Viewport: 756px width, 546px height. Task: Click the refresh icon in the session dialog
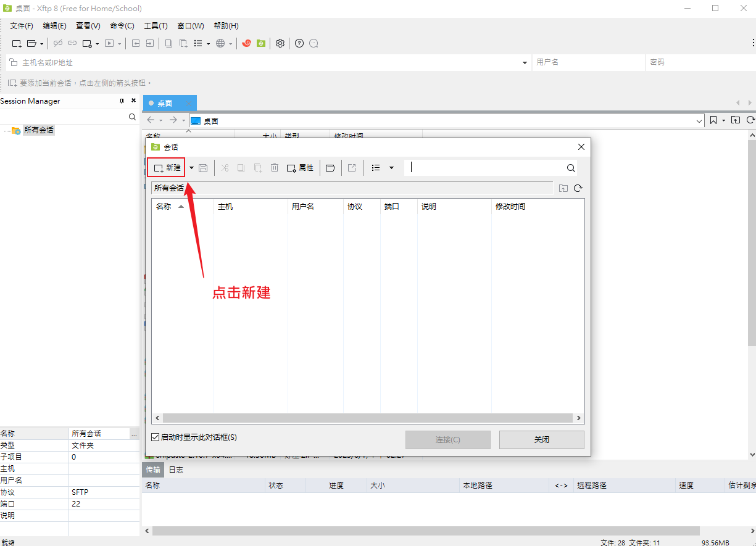(578, 189)
